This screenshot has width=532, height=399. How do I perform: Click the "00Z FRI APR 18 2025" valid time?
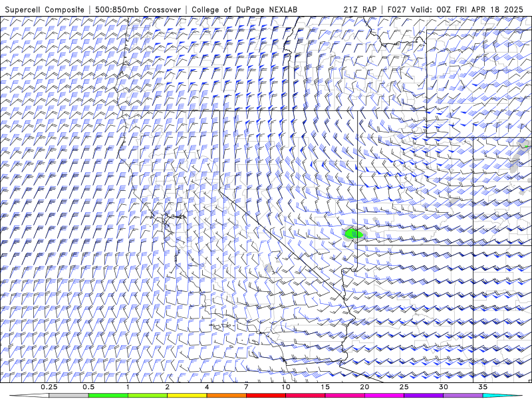479,9
